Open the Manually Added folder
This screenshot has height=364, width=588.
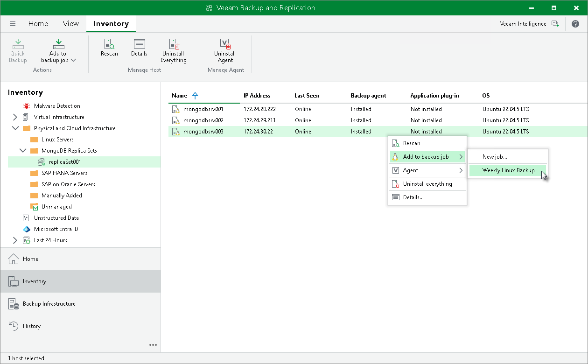(62, 196)
